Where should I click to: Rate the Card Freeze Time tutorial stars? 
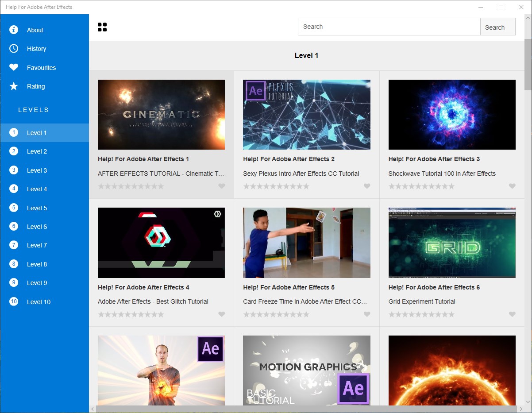click(x=276, y=314)
